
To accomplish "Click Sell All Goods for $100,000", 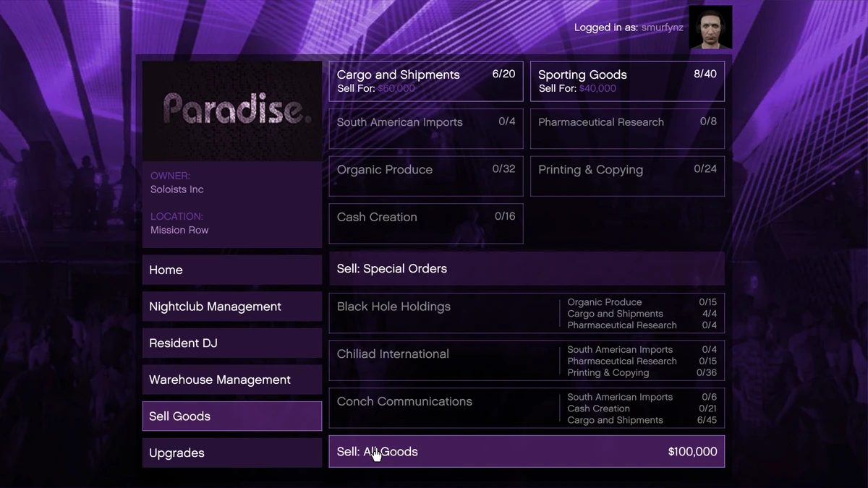I will (526, 451).
